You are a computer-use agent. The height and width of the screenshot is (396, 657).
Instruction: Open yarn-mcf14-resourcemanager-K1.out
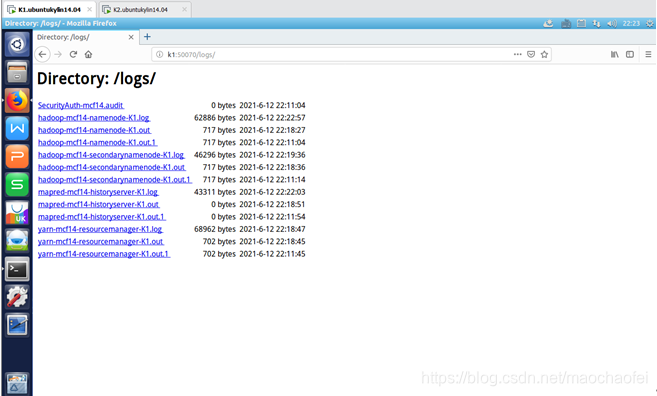pos(101,242)
